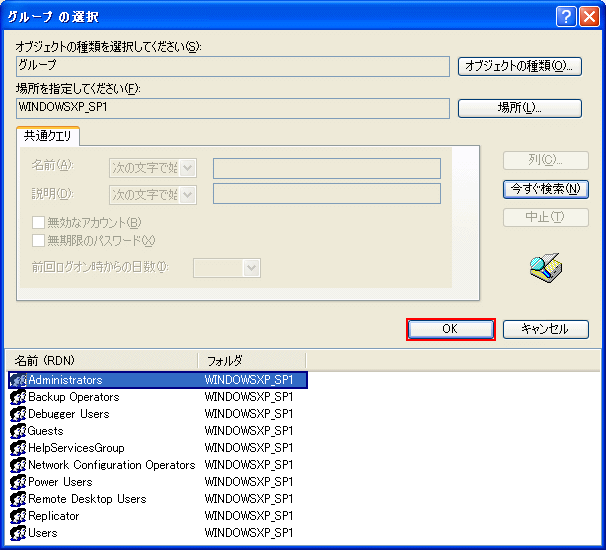Click the Remote Desktop Users group icon
This screenshot has width=606, height=550.
coord(18,499)
